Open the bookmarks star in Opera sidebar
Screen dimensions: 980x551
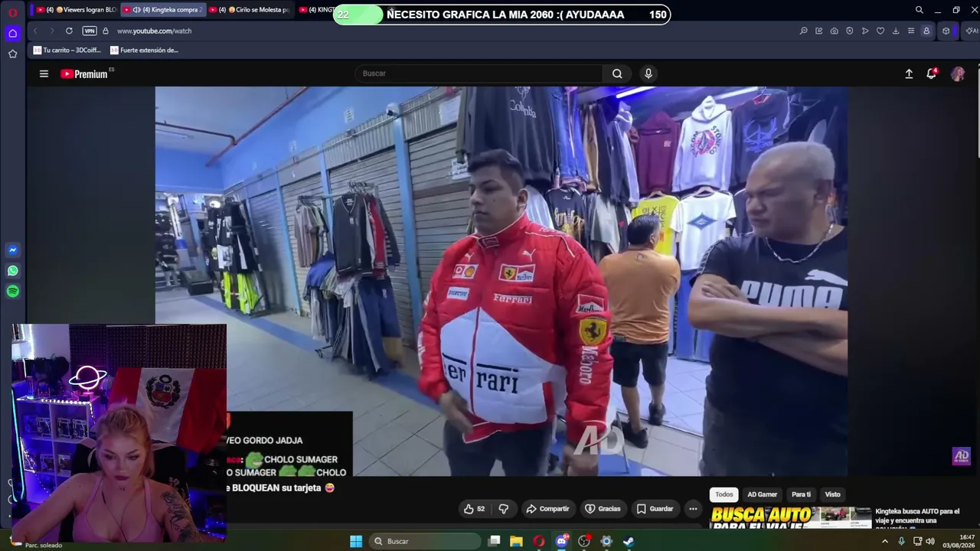(12, 54)
